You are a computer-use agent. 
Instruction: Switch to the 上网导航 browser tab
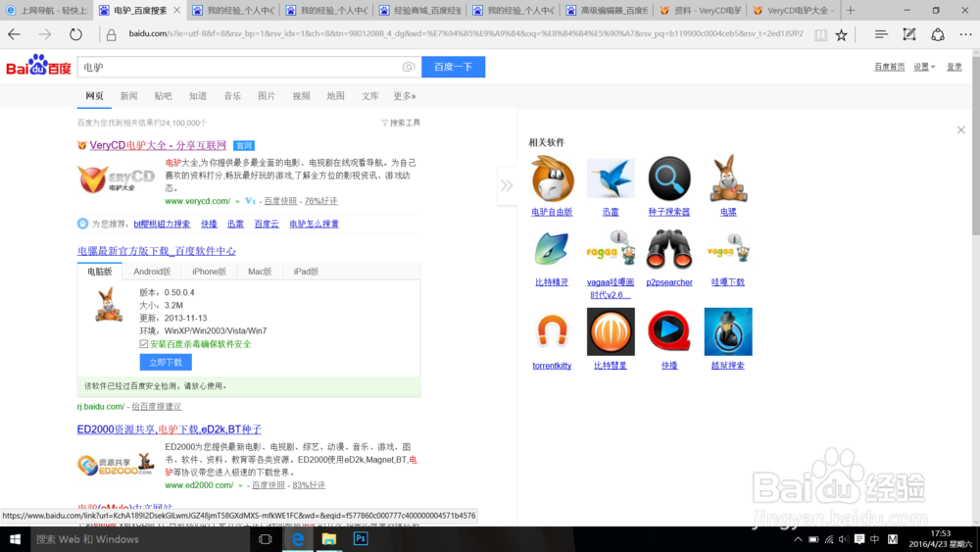click(46, 10)
